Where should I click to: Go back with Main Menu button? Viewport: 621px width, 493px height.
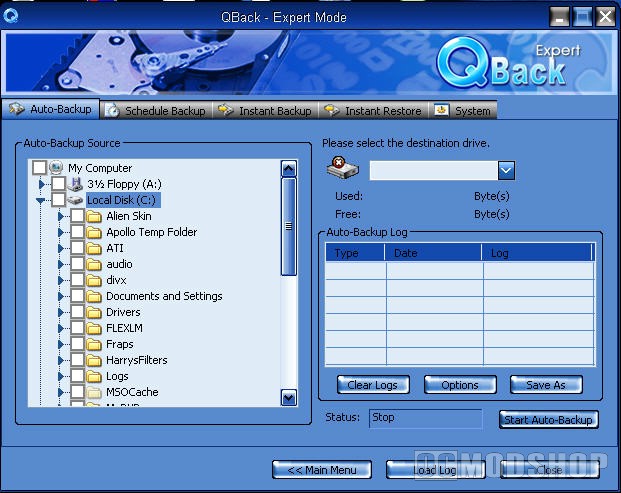(x=322, y=470)
